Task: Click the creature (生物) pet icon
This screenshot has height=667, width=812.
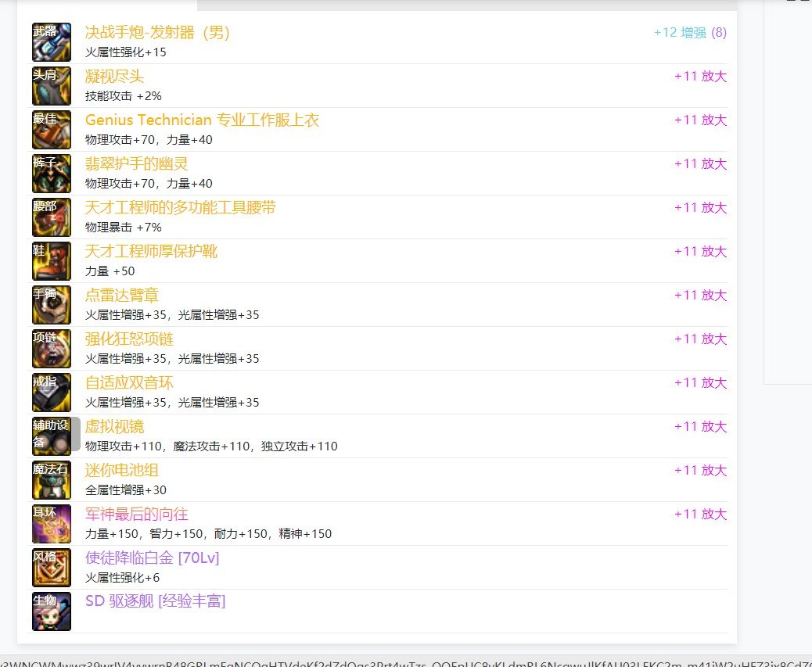Action: click(52, 611)
